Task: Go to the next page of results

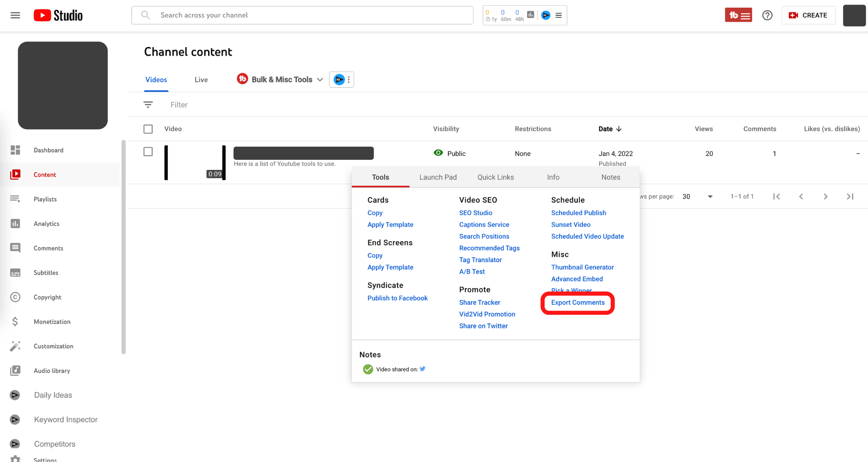Action: [826, 196]
